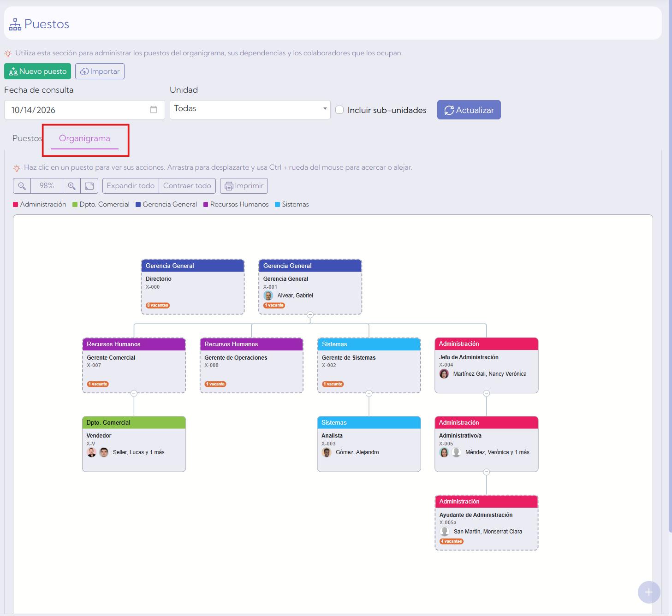Click the Gerencia General legend label
The width and height of the screenshot is (672, 616).
click(x=170, y=204)
